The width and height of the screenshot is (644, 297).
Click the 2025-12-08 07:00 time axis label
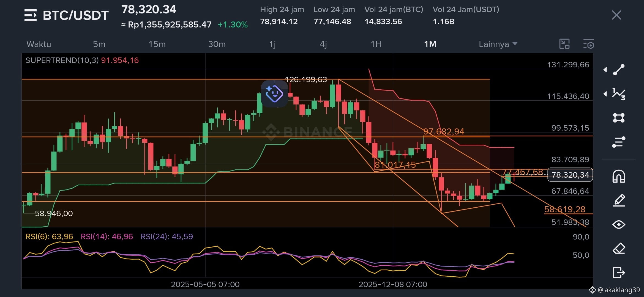pos(393,284)
